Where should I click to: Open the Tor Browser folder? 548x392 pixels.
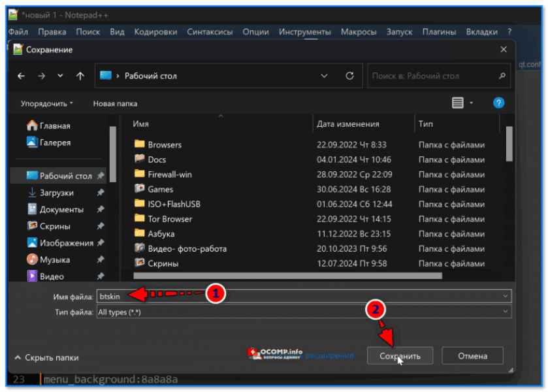pos(169,219)
